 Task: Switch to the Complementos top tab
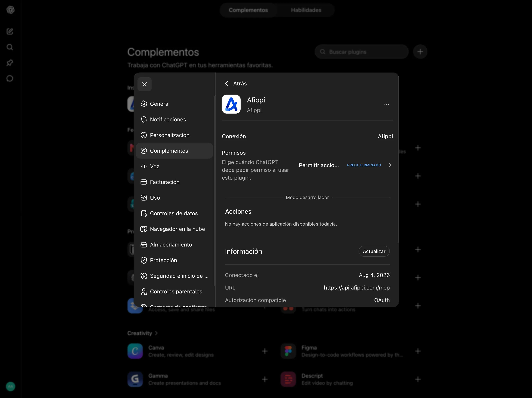[x=248, y=10]
